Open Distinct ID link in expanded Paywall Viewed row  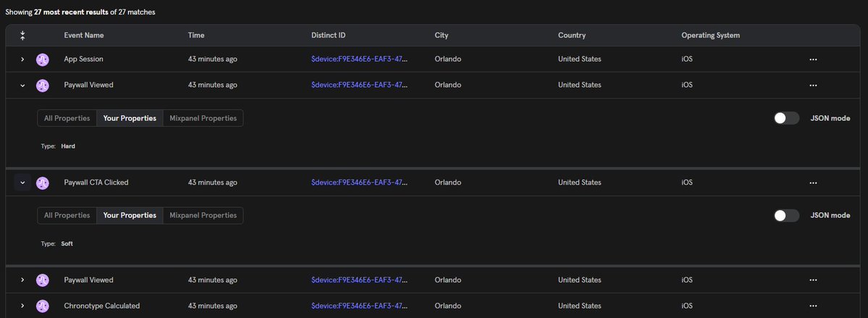pyautogui.click(x=359, y=85)
